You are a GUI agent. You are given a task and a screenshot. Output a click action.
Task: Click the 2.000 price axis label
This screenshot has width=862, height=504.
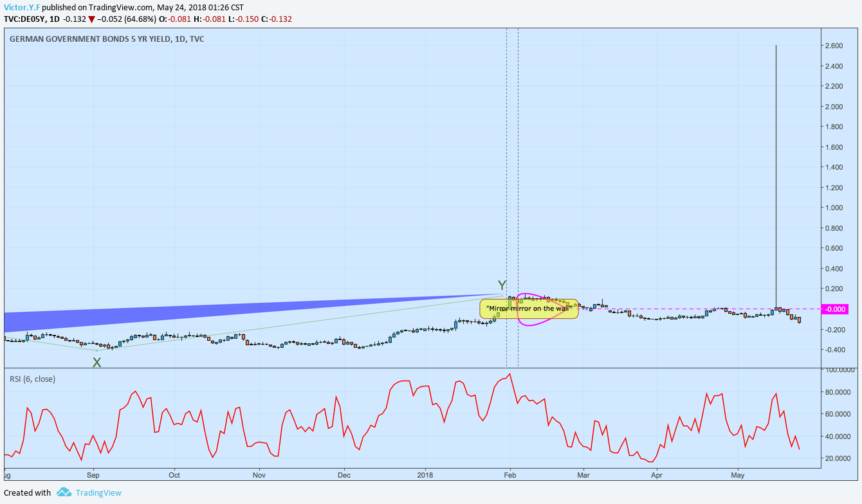pyautogui.click(x=834, y=107)
